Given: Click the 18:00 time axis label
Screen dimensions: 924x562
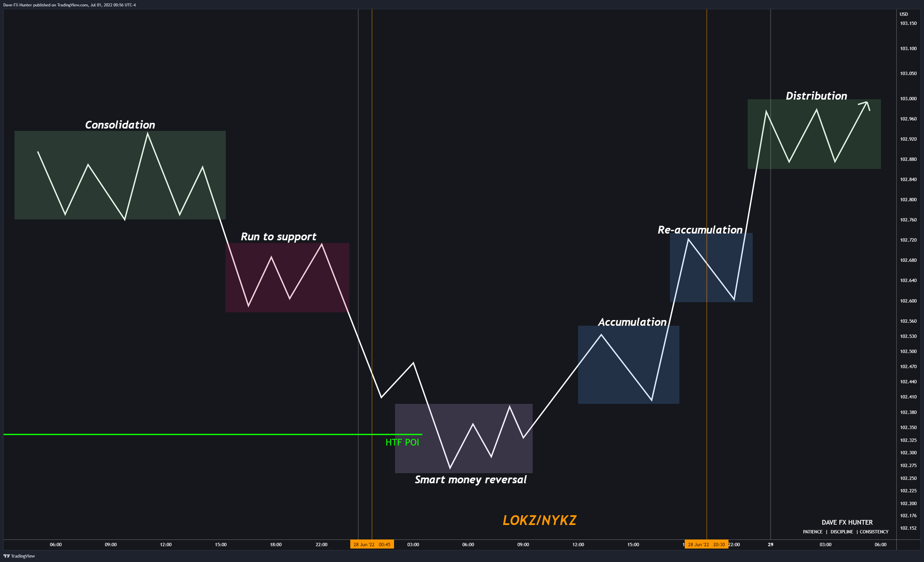Looking at the screenshot, I should [276, 545].
